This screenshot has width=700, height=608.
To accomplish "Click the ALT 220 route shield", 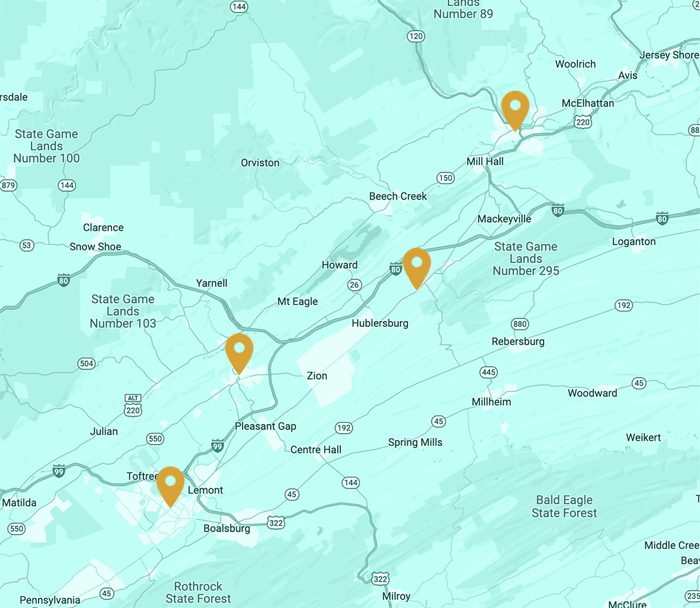I will [x=133, y=406].
